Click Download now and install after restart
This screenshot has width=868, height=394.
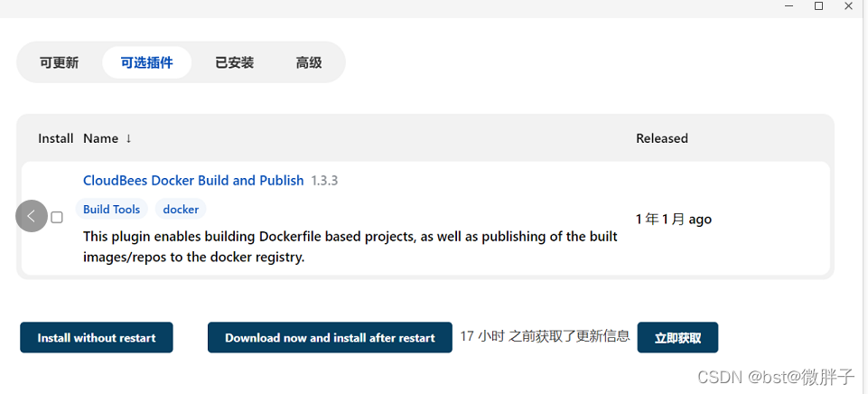point(330,338)
